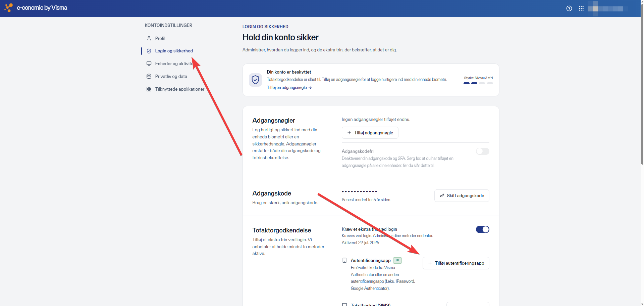Disable the extra login step toggle
The image size is (644, 306).
pyautogui.click(x=482, y=229)
